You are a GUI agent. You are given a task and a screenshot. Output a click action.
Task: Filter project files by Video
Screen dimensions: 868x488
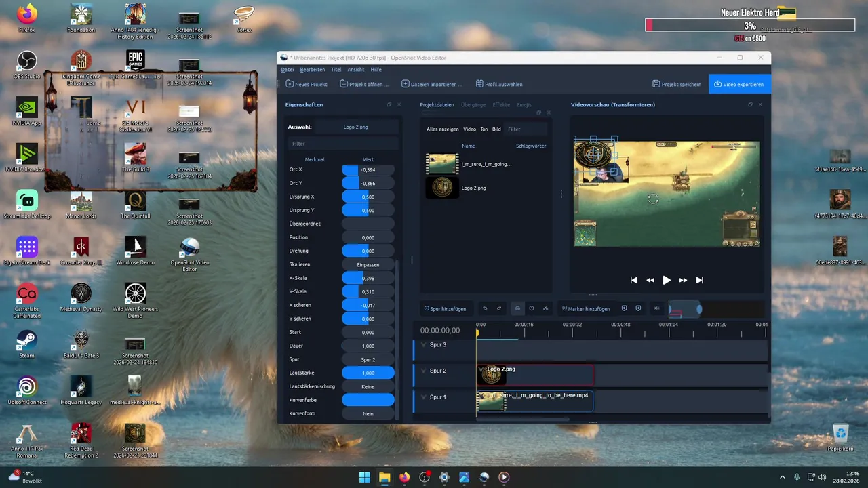pyautogui.click(x=469, y=129)
